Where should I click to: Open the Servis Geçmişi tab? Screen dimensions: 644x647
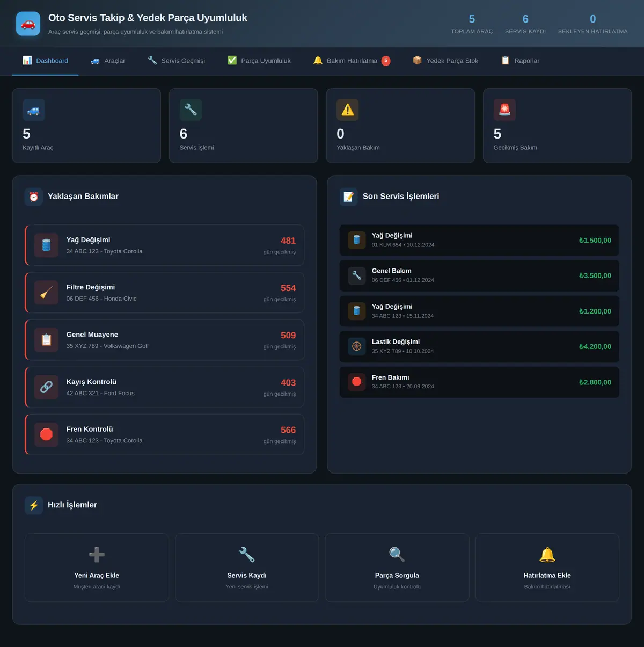coord(177,61)
